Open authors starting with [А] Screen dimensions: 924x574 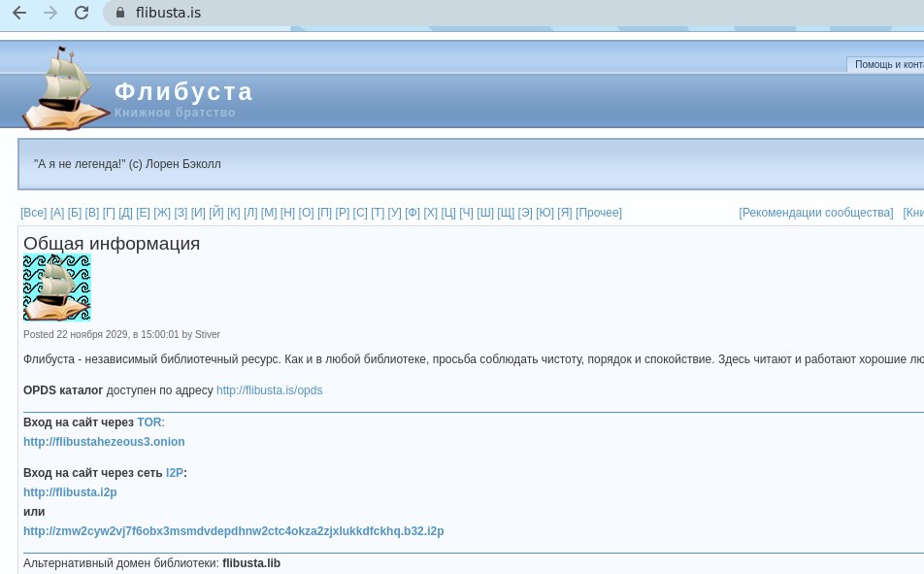[x=57, y=213]
